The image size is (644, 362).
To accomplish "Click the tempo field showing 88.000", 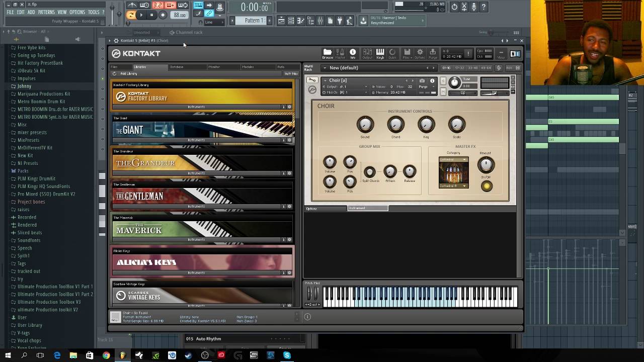I will coord(180,15).
